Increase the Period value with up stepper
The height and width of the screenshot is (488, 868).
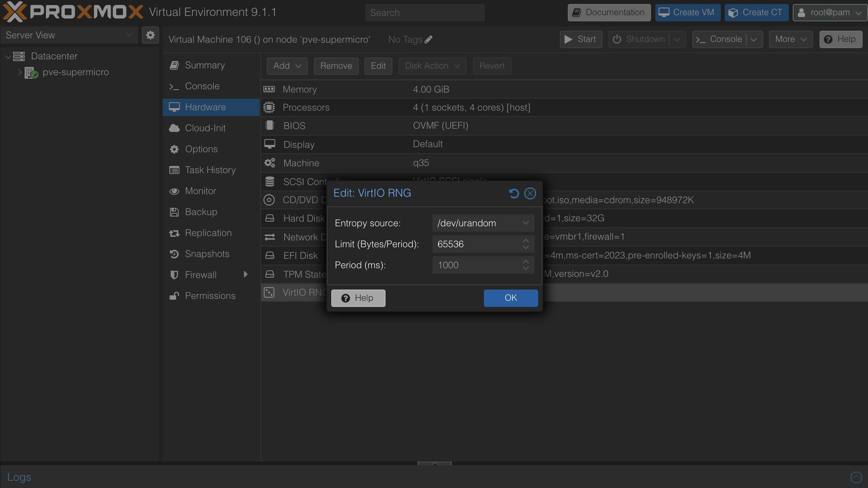pyautogui.click(x=526, y=262)
